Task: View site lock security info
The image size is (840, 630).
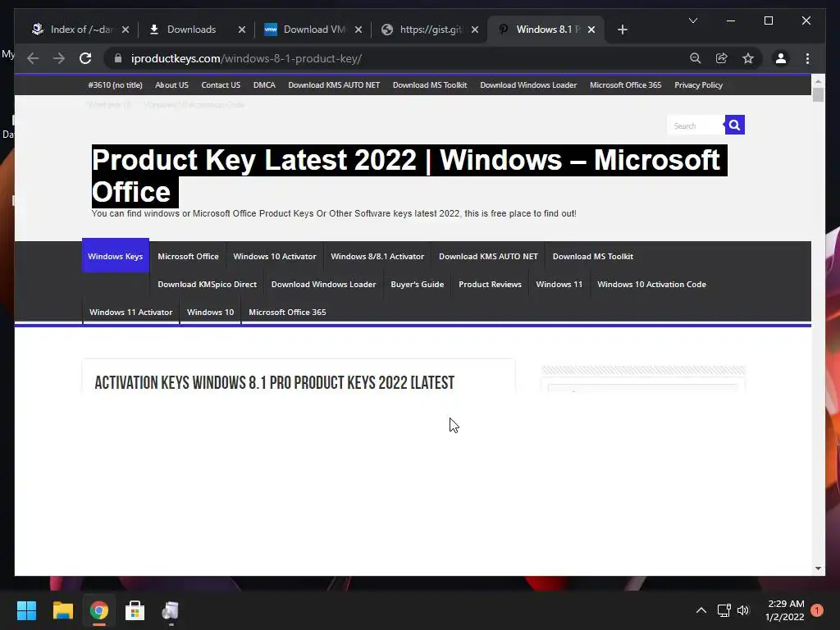Action: click(118, 58)
